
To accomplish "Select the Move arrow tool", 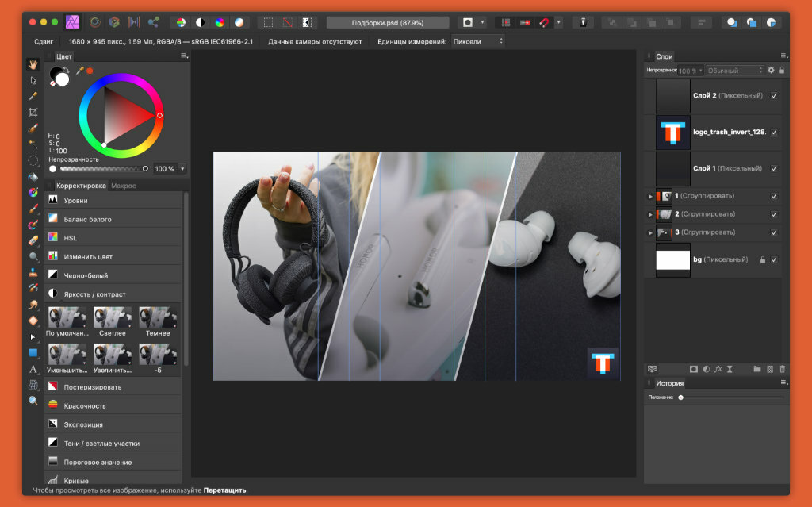I will 33,80.
